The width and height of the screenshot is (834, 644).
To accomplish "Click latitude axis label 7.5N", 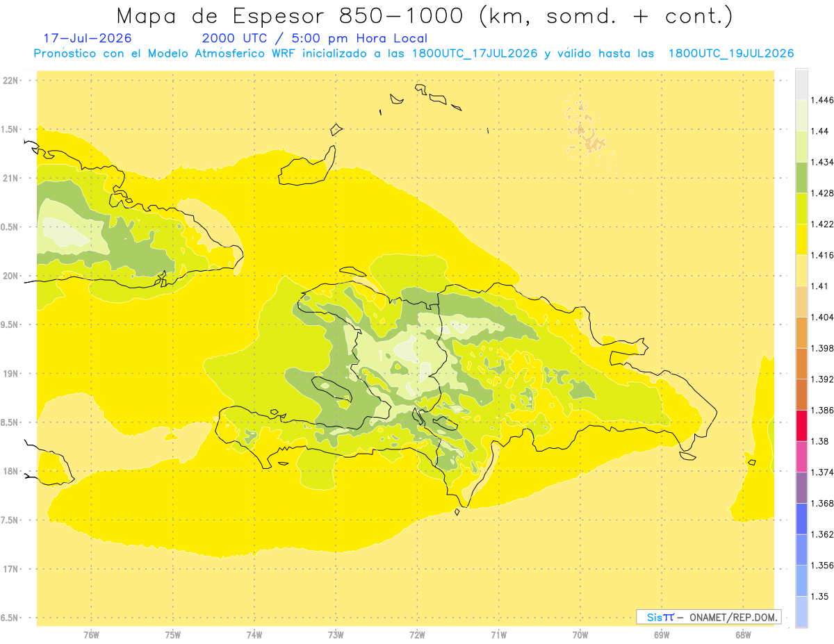I will coord(10,521).
